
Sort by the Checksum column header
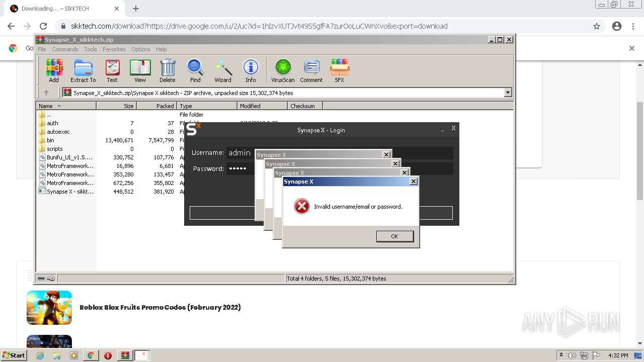pos(305,106)
